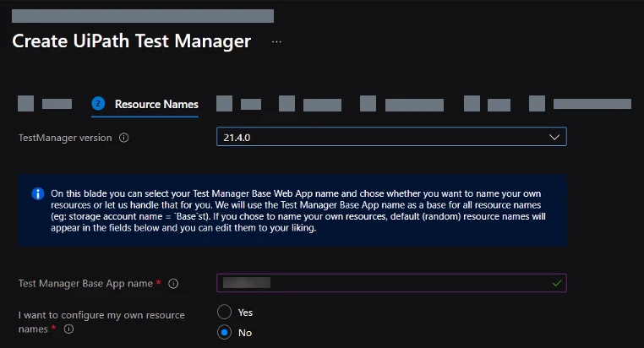Click the info icon next to TestManager version
This screenshot has height=348, width=644.
(123, 138)
